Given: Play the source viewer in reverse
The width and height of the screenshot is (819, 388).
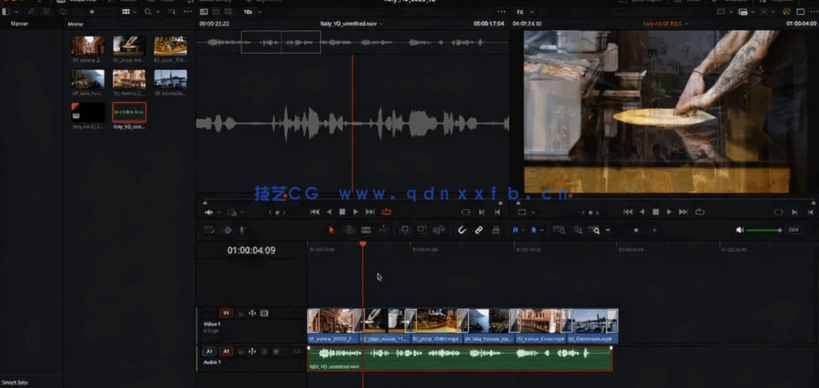Looking at the screenshot, I should pyautogui.click(x=329, y=211).
